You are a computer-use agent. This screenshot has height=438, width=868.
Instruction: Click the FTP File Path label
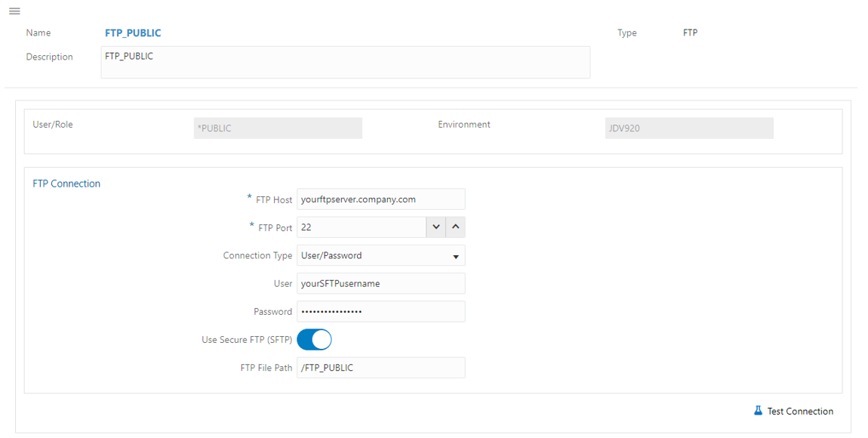tap(266, 368)
